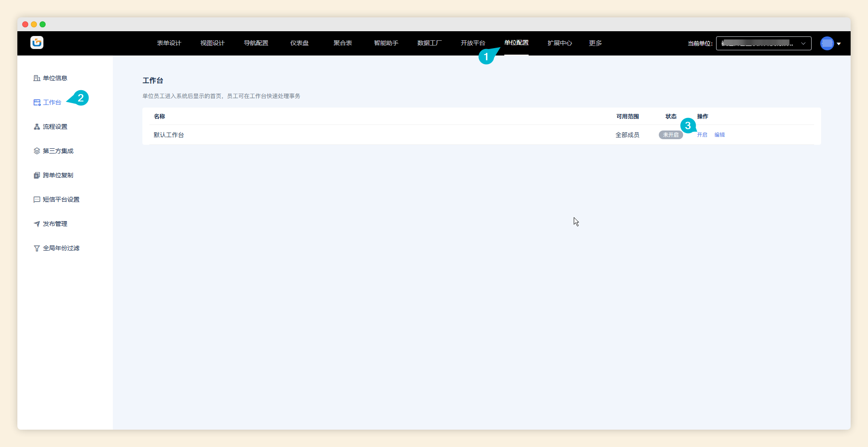
Task: Open the 扩展中心 tab
Action: coord(559,43)
